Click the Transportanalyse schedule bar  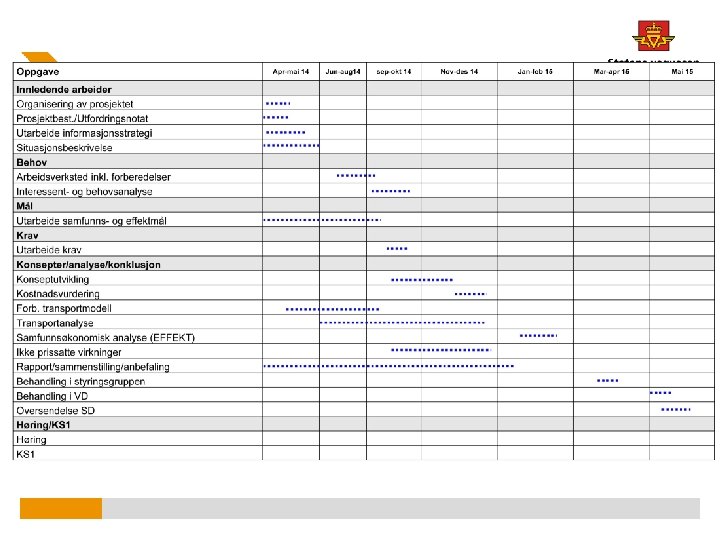[x=402, y=323]
